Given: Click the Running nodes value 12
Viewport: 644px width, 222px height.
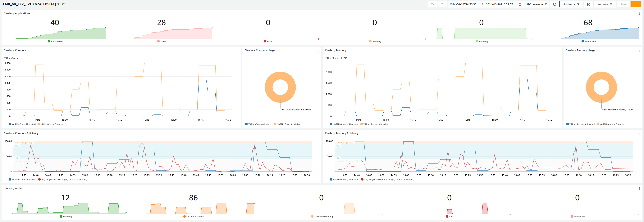Looking at the screenshot, I should (66, 198).
